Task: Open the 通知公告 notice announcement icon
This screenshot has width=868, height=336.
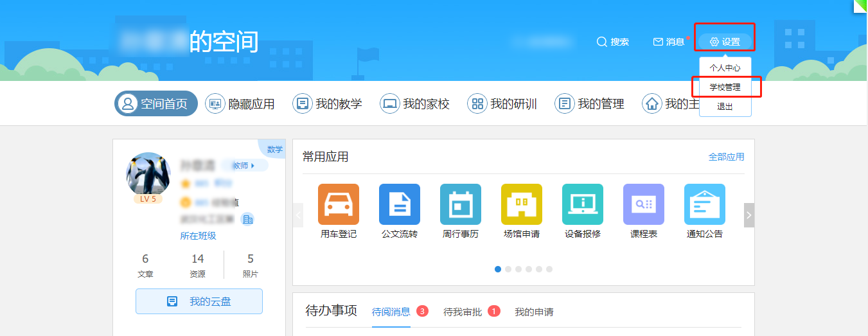Action: tap(704, 204)
